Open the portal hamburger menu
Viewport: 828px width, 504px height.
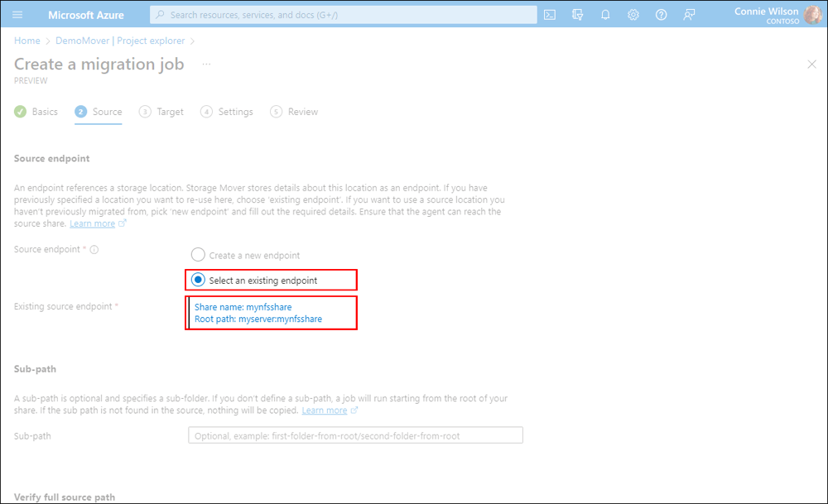(17, 15)
